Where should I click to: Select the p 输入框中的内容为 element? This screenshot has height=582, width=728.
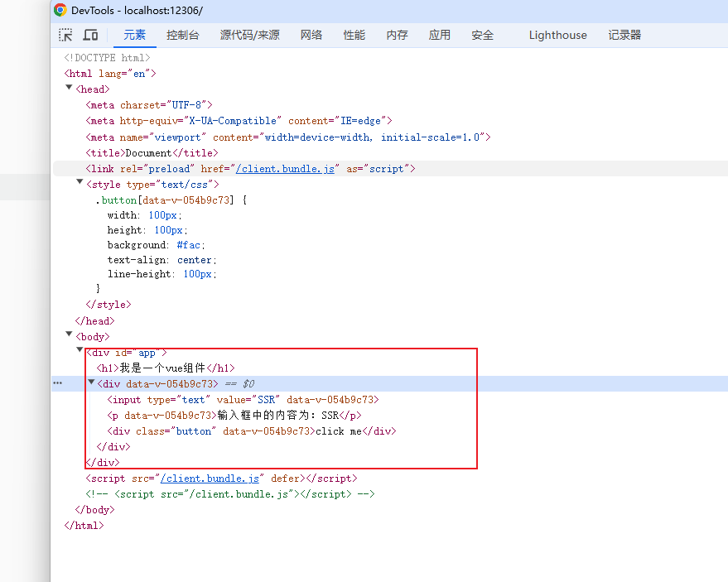(x=234, y=416)
